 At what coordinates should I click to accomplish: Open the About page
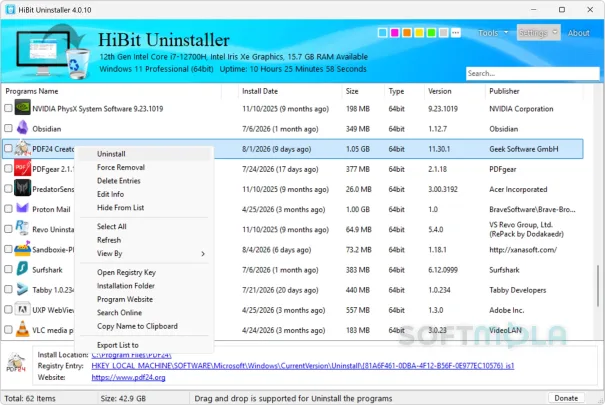point(578,33)
